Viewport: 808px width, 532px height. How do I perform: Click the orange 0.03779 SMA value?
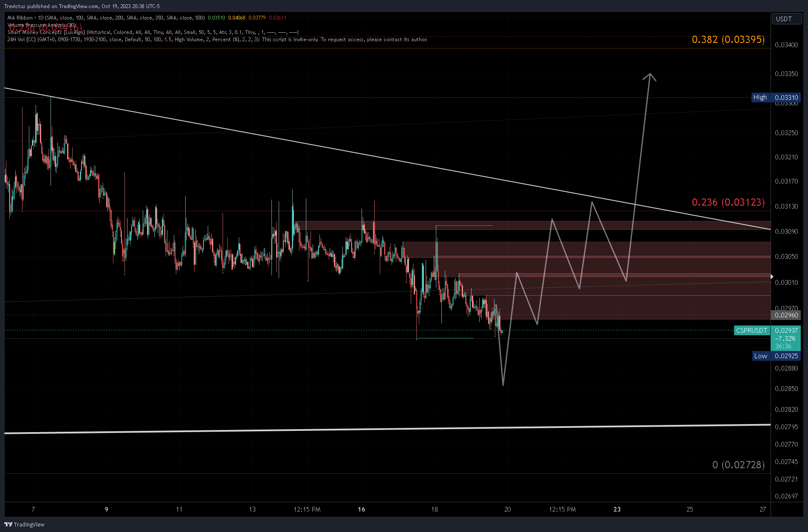click(x=257, y=18)
